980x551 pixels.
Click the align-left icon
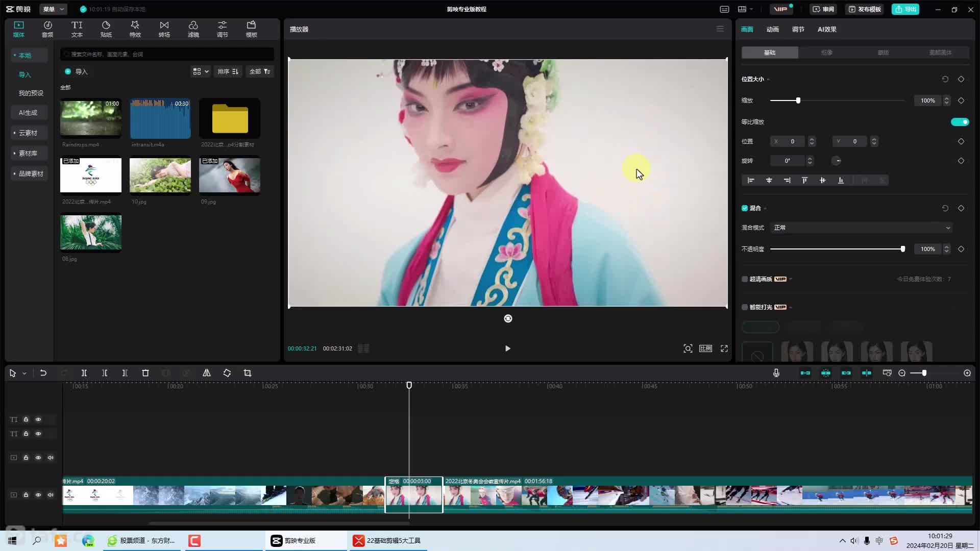(x=751, y=180)
